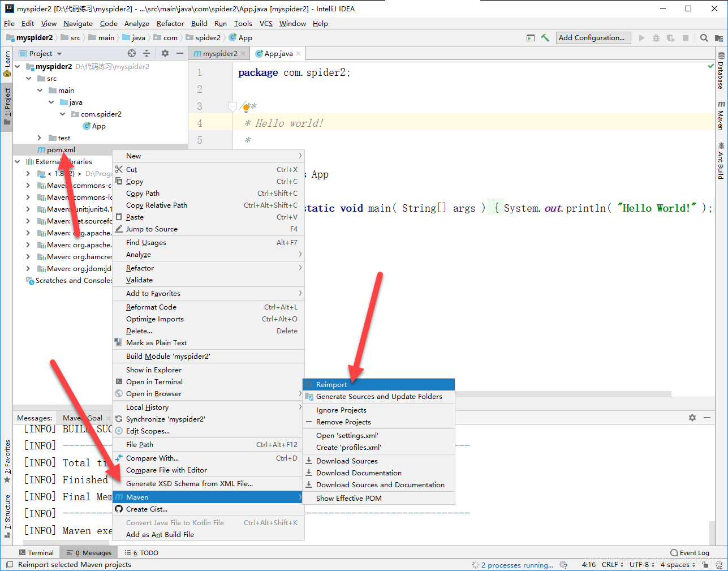Select Open in Terminal menu entry
Viewport: 728px width, 571px height.
click(x=208, y=381)
